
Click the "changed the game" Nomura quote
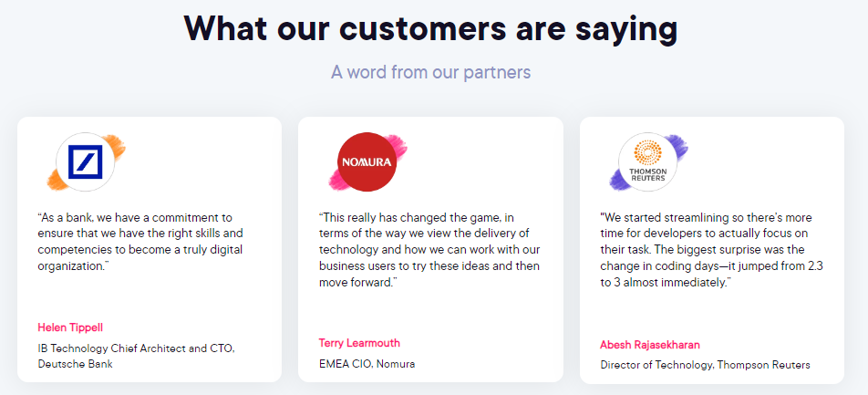427,250
